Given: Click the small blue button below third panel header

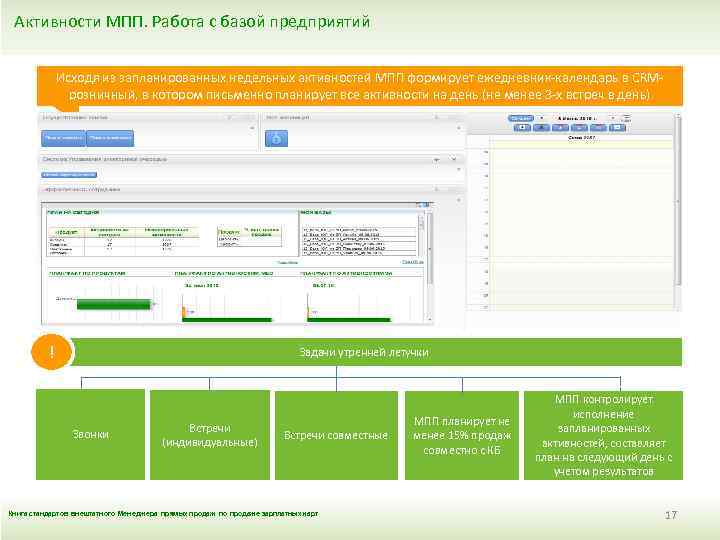Looking at the screenshot, I should coord(69,175).
